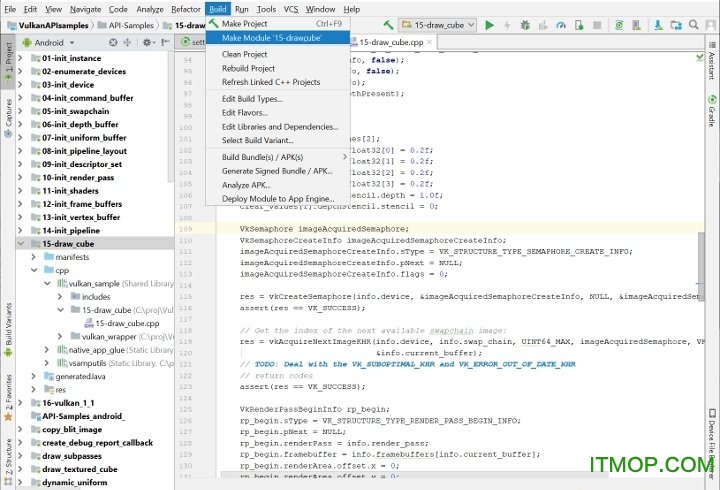Open the Captures tool window side tab
Image resolution: width=720 pixels, height=490 pixels.
pyautogui.click(x=8, y=117)
